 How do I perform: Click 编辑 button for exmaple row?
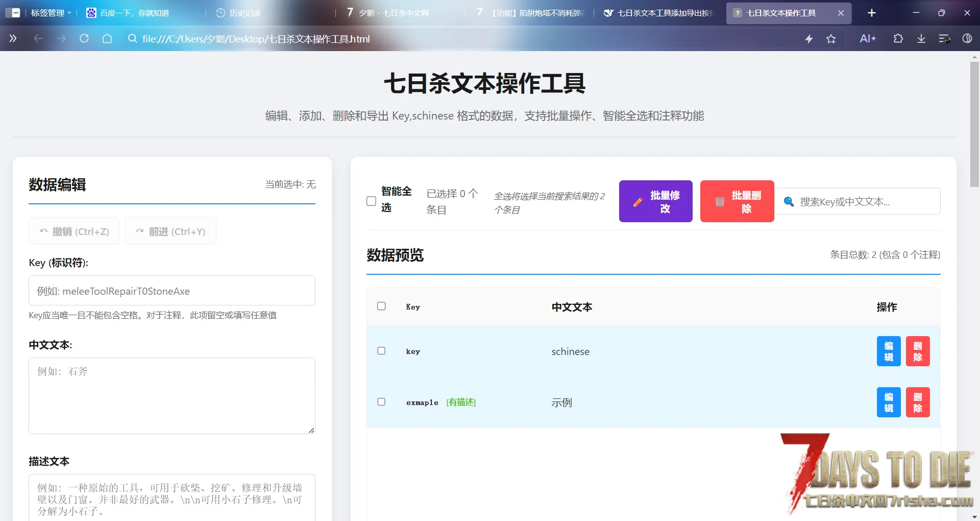[888, 402]
